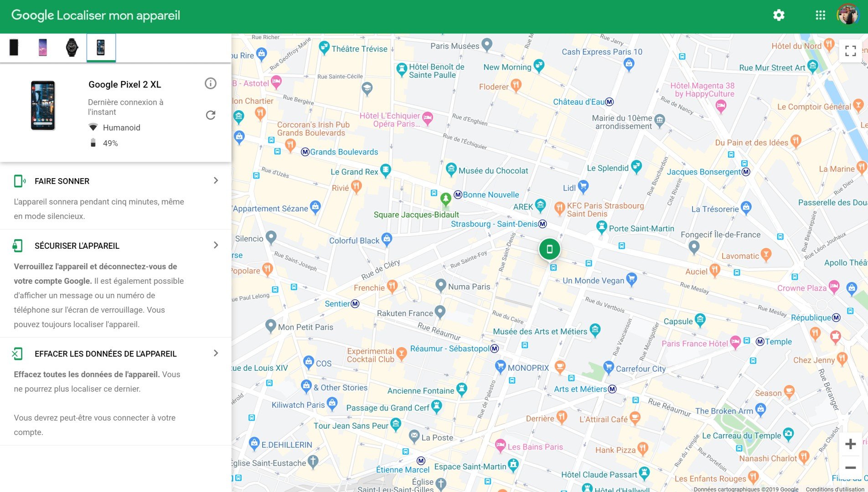
Task: Expand the EFFACER LES DONNÉES chevron
Action: point(216,354)
